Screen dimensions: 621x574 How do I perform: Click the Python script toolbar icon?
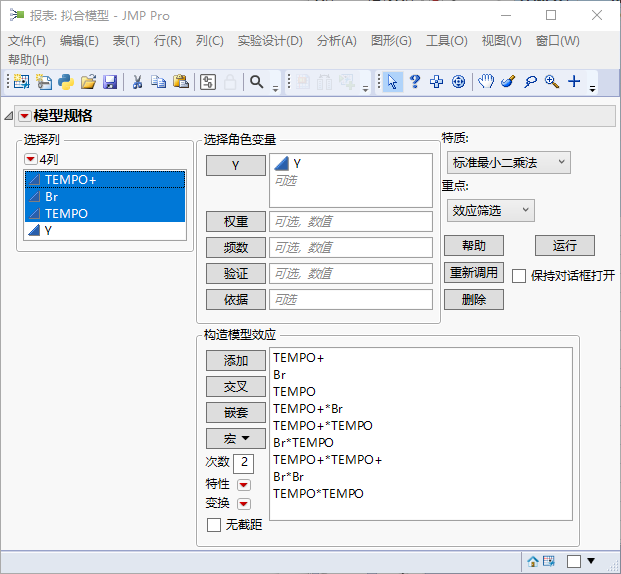[66, 82]
